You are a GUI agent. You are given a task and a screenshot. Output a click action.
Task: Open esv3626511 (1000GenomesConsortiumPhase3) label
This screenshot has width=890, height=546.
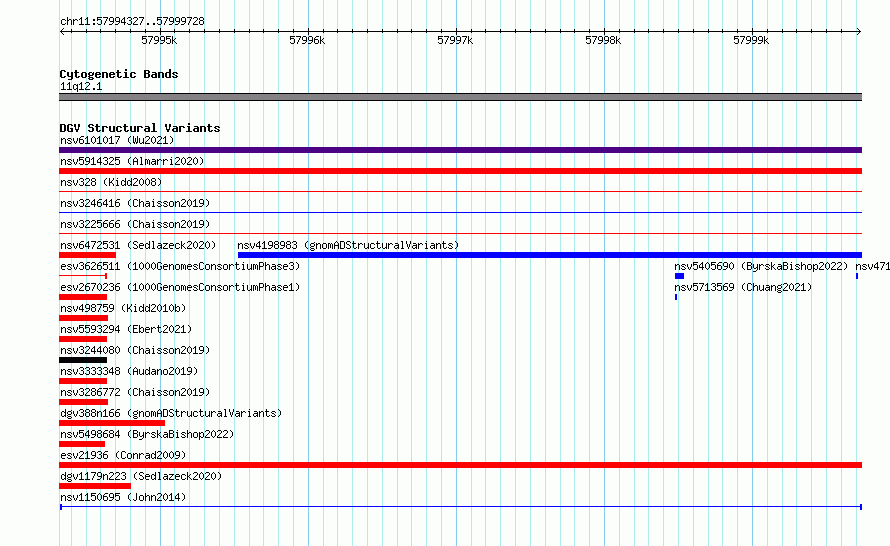click(x=180, y=266)
